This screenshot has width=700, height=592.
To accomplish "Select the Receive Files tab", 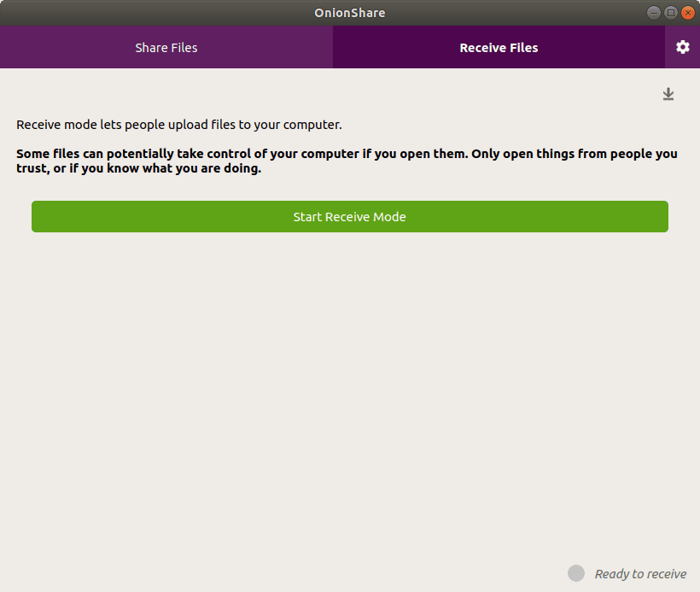I will tap(499, 47).
